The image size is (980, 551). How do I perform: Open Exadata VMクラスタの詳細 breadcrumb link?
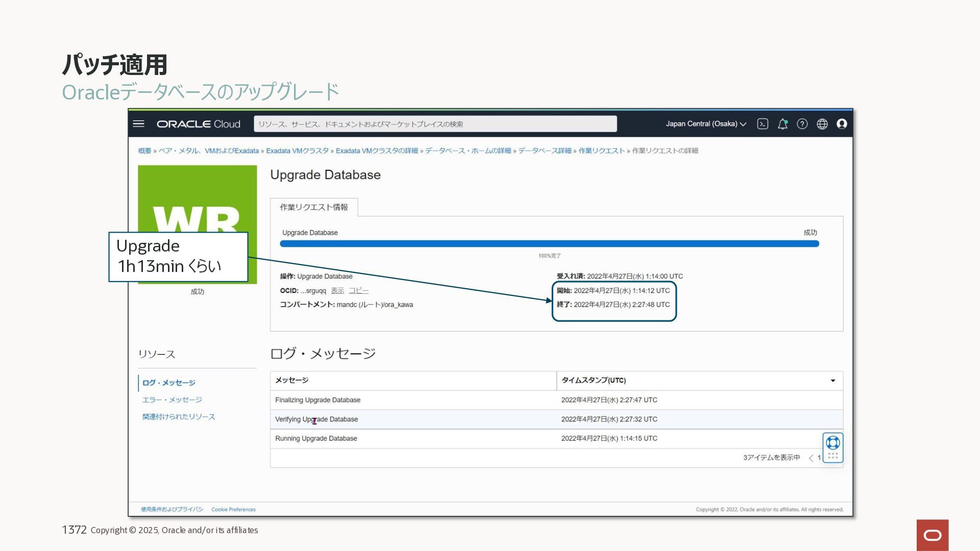tap(377, 151)
